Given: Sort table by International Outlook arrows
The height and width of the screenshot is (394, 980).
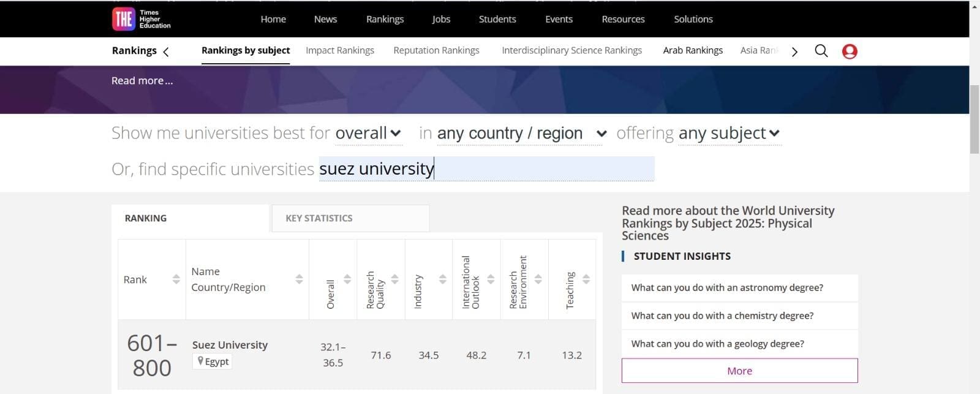Looking at the screenshot, I should point(491,279).
